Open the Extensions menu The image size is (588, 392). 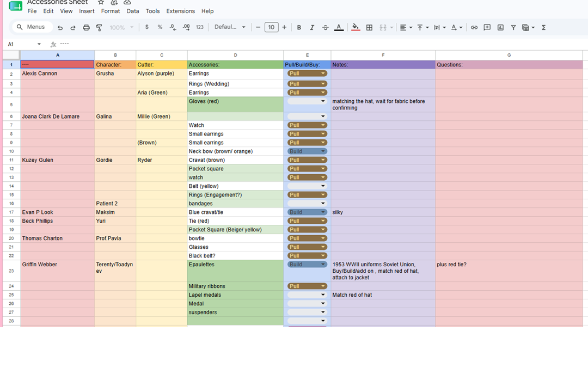click(x=180, y=11)
